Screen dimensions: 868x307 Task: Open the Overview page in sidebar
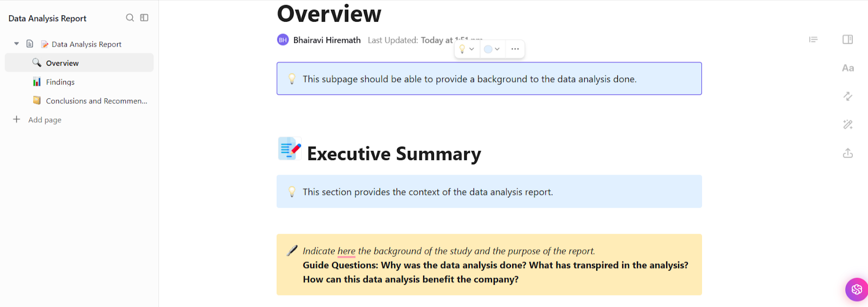point(62,63)
